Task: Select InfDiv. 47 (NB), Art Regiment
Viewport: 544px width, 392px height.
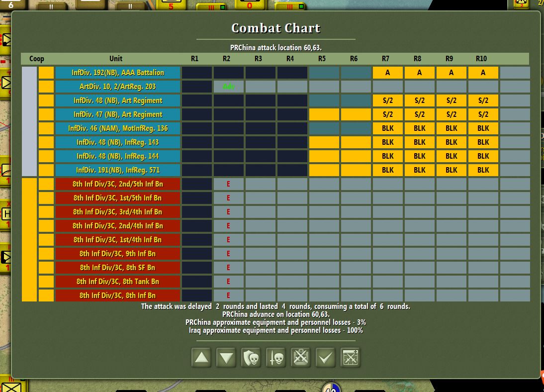Action: click(x=118, y=114)
